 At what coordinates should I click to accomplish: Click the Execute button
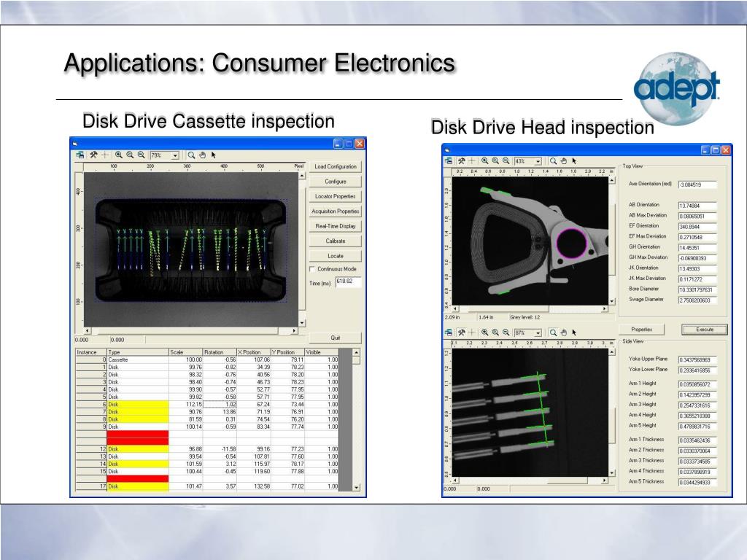705,330
